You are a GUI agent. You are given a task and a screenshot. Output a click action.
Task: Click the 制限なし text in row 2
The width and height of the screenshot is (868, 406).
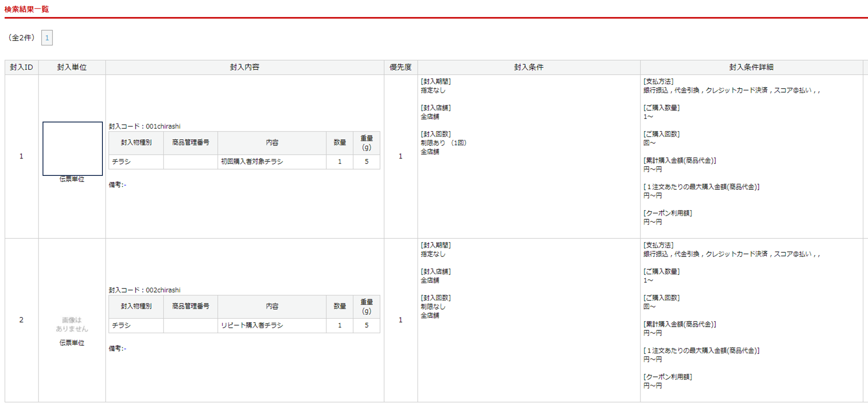tap(433, 307)
